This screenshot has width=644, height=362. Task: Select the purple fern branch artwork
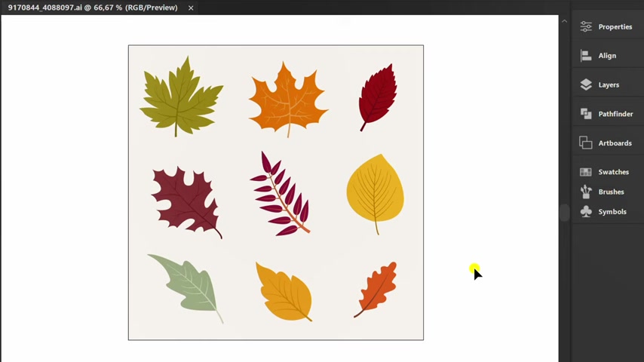280,194
